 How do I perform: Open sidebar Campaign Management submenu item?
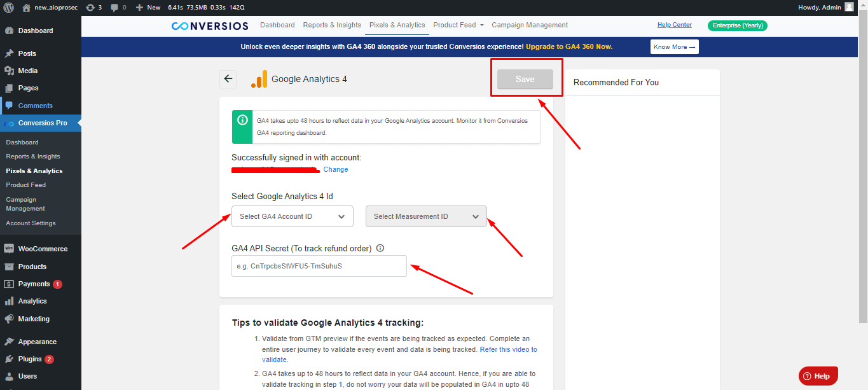click(x=25, y=204)
